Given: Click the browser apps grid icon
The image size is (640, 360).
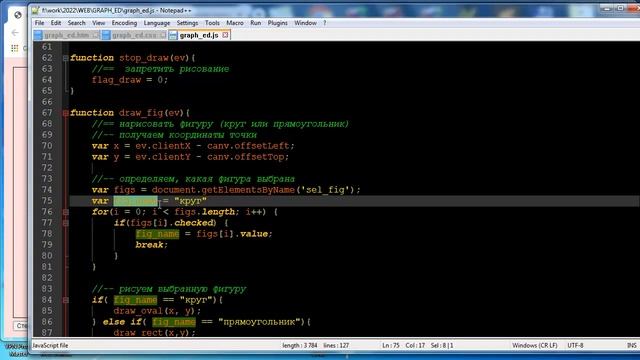Looking at the screenshot, I should (x=15, y=49).
